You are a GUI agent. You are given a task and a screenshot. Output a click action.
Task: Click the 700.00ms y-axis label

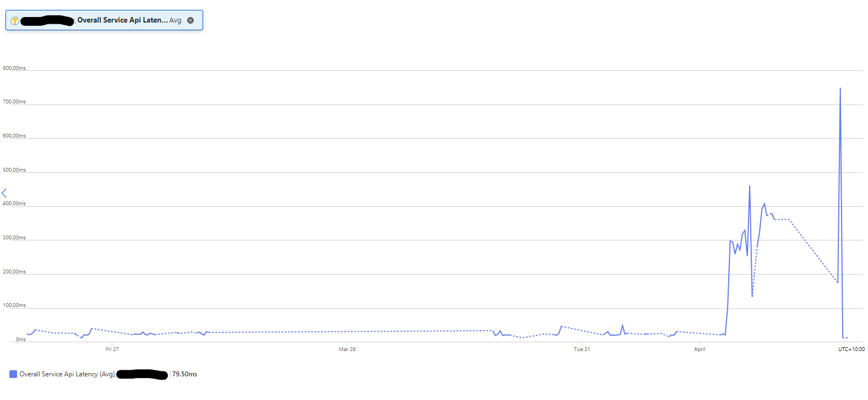[14, 102]
